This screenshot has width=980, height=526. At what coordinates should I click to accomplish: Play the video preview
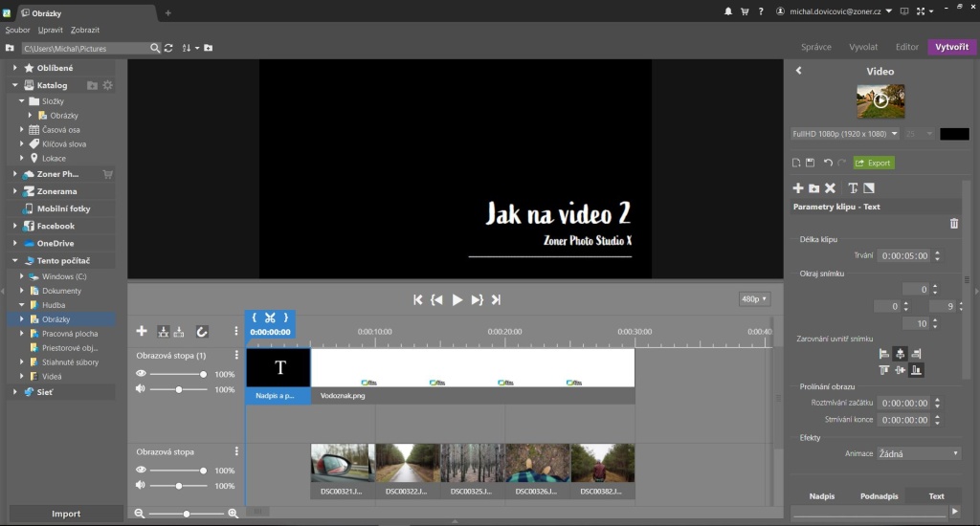(x=457, y=300)
